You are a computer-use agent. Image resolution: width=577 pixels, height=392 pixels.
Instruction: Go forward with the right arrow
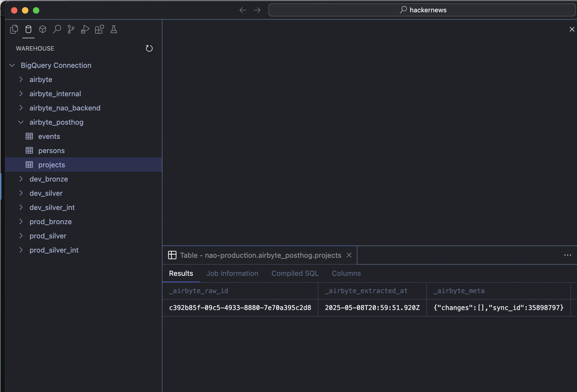point(257,10)
